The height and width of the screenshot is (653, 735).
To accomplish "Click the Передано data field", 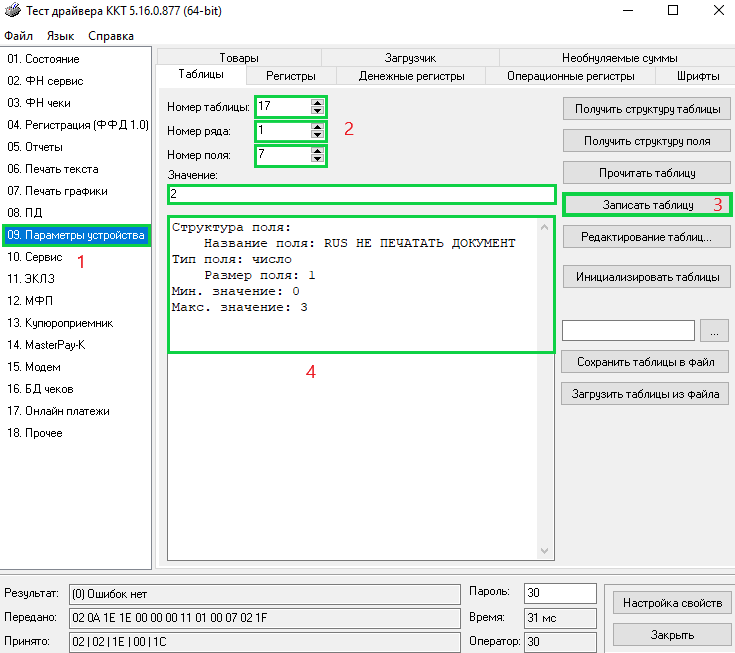I will [265, 618].
